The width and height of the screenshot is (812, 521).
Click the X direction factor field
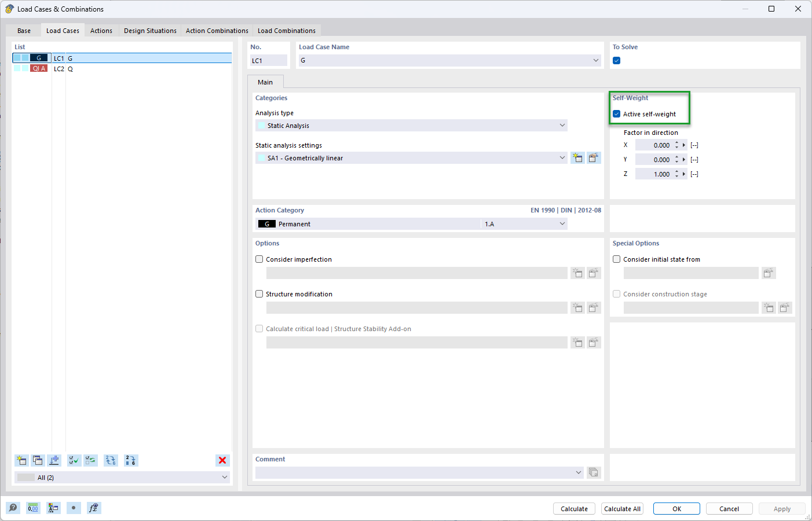[654, 145]
